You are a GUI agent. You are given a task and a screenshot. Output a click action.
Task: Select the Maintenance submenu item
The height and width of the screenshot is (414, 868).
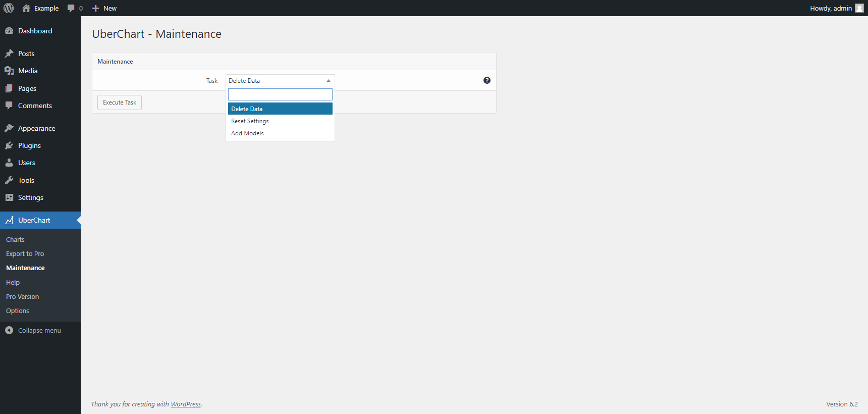tap(25, 268)
